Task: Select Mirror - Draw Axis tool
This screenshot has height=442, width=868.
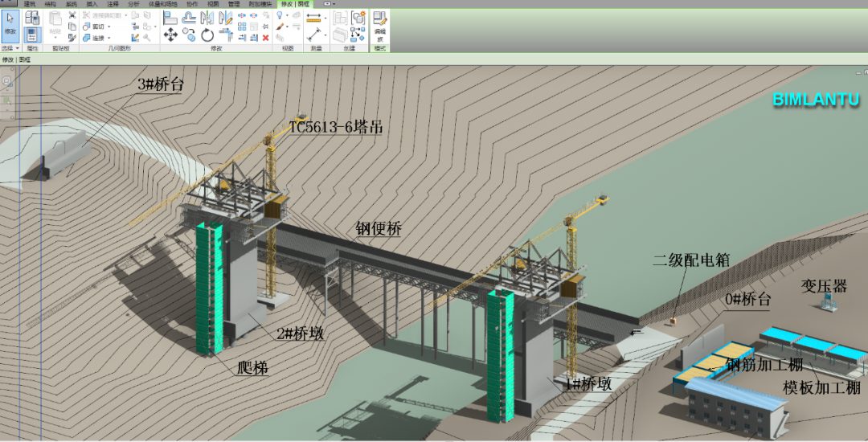Action: tap(225, 17)
